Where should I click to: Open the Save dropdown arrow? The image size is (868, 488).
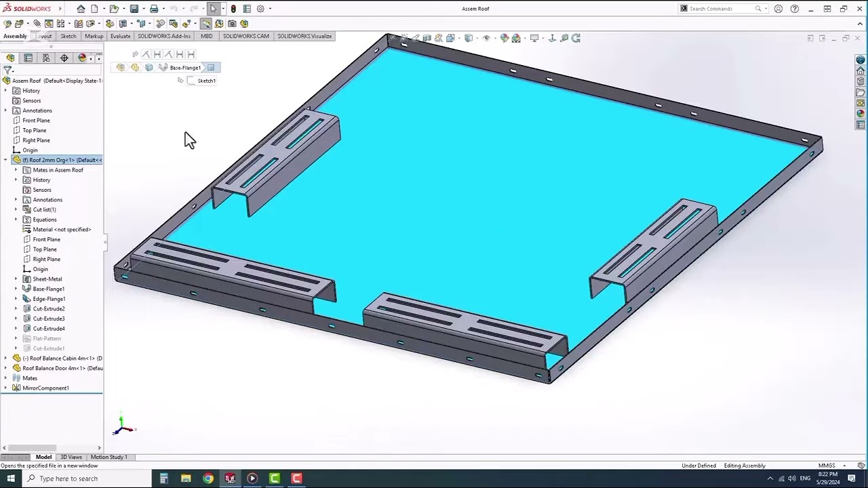pos(143,9)
